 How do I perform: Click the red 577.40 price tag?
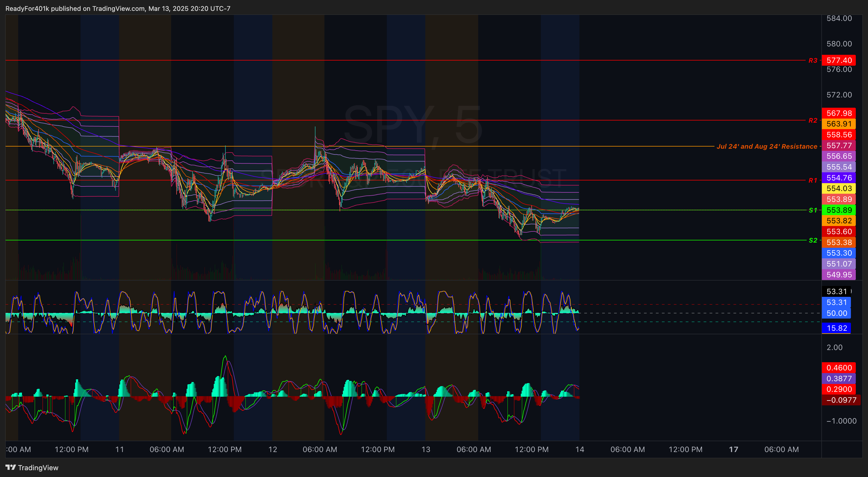pos(839,60)
